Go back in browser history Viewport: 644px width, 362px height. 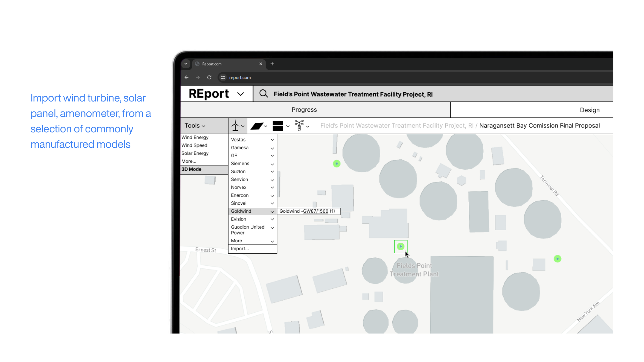coord(186,78)
